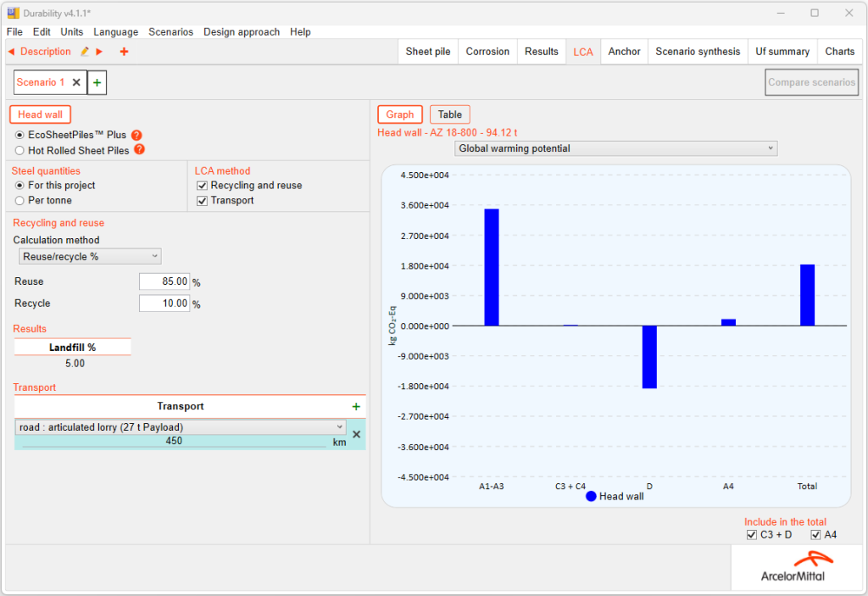Click the Durability app icon in title bar
This screenshot has height=596, width=868.
[13, 13]
